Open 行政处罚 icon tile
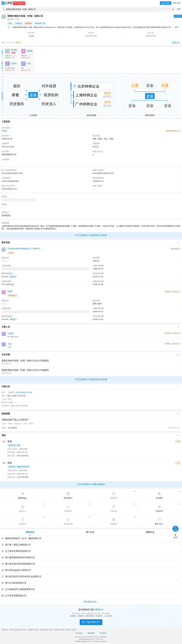 click(x=114, y=509)
